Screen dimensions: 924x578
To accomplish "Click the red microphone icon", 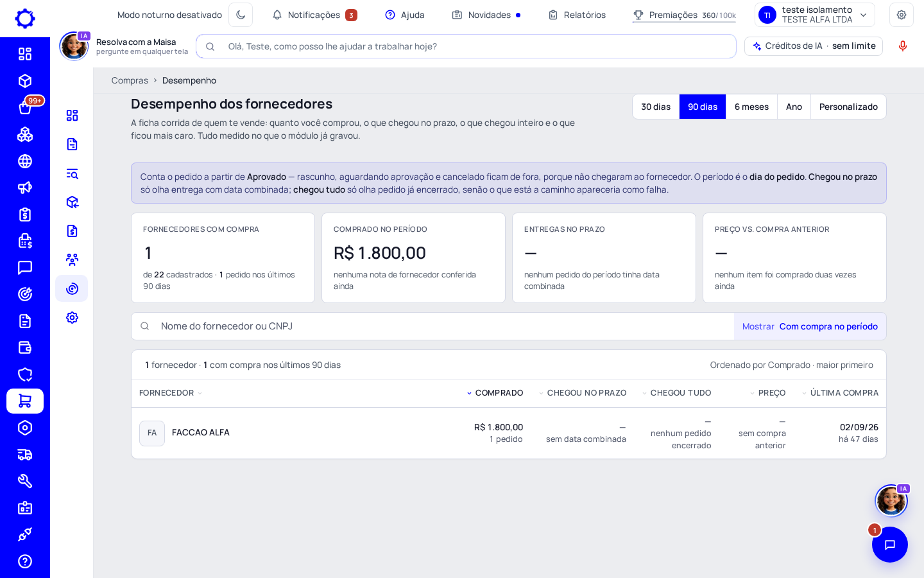I will pyautogui.click(x=903, y=46).
